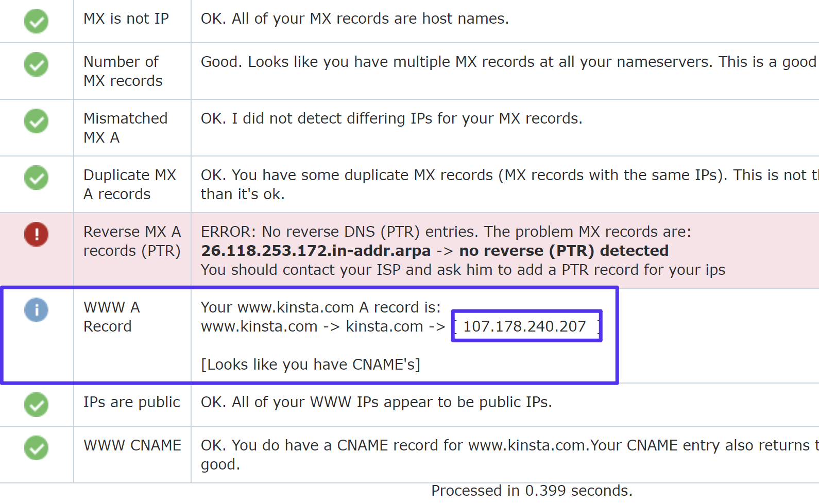Click the blue info icon for WWW A Record

pos(36,310)
